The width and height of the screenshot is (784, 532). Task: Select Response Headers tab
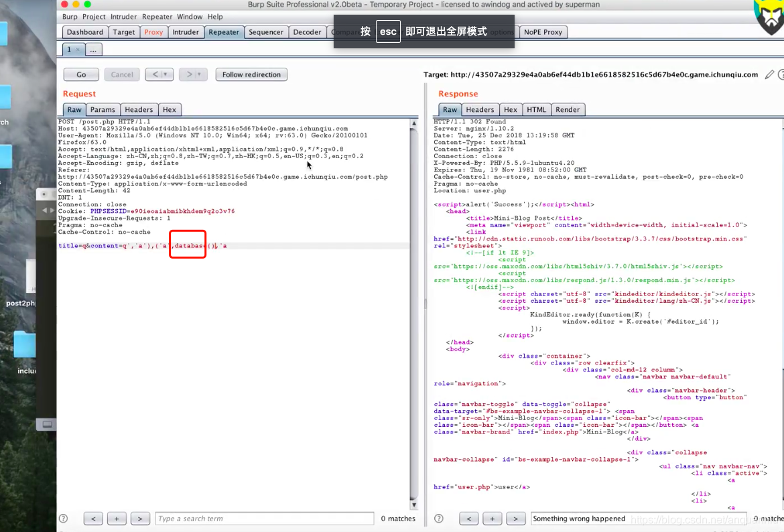coord(480,109)
